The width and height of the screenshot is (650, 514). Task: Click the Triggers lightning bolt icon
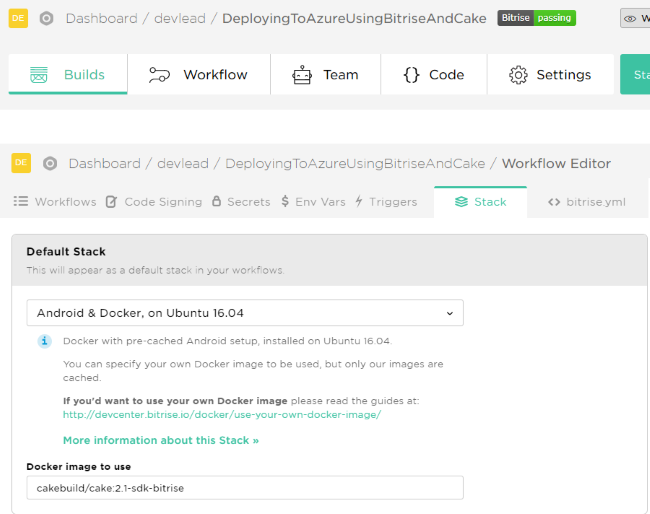[359, 201]
